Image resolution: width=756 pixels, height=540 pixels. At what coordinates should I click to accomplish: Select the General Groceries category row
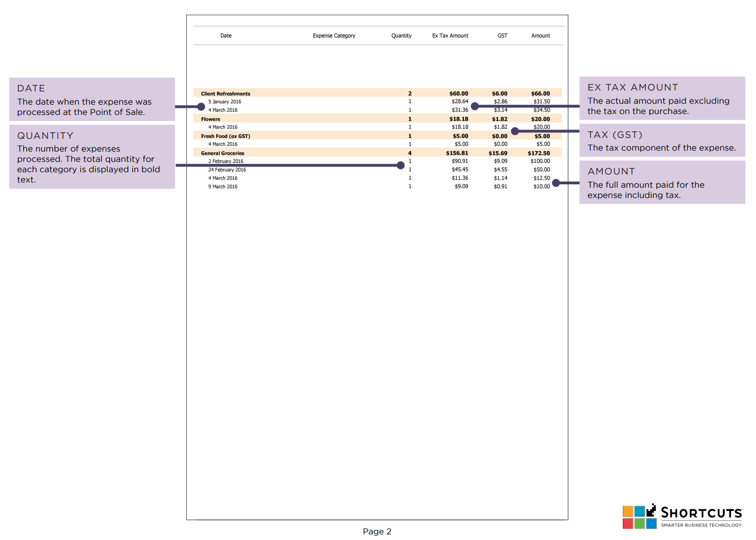pos(378,153)
